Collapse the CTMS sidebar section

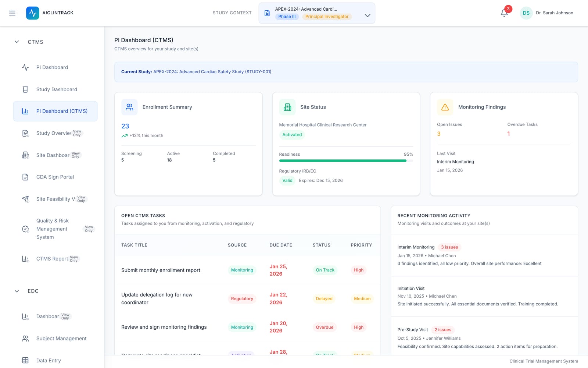(x=17, y=42)
